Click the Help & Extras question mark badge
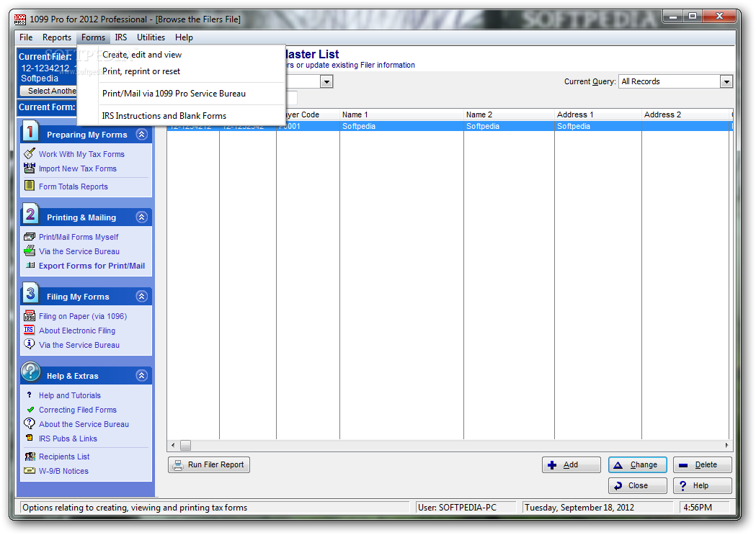The width and height of the screenshot is (756, 535). [31, 372]
